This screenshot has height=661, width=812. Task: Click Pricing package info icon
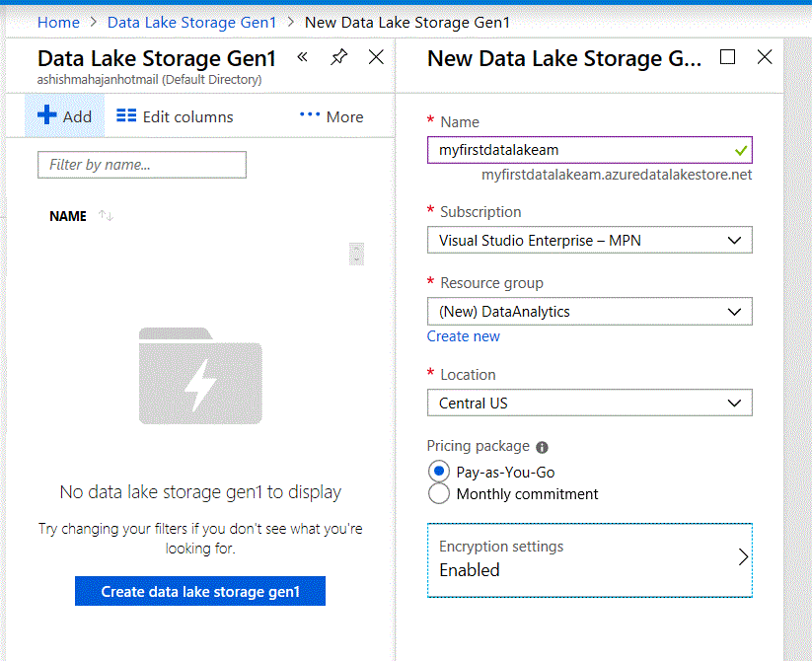point(542,447)
